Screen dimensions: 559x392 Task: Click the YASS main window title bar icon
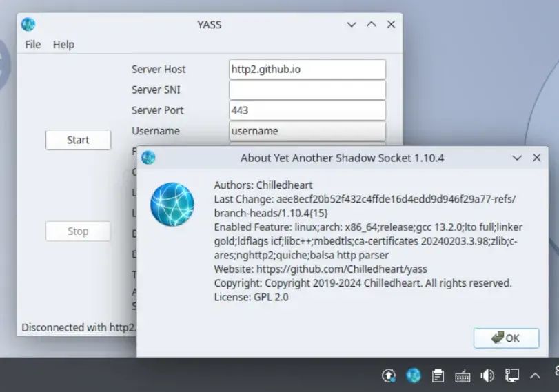pyautogui.click(x=28, y=25)
